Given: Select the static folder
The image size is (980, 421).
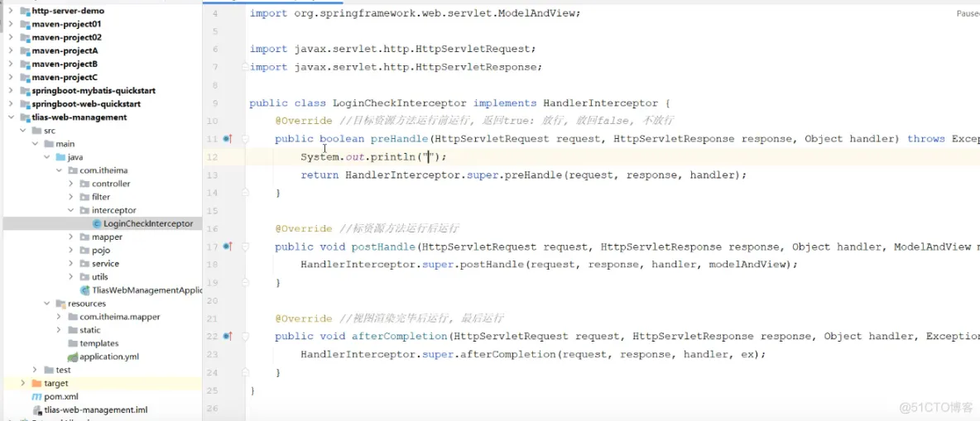Looking at the screenshot, I should [x=84, y=330].
